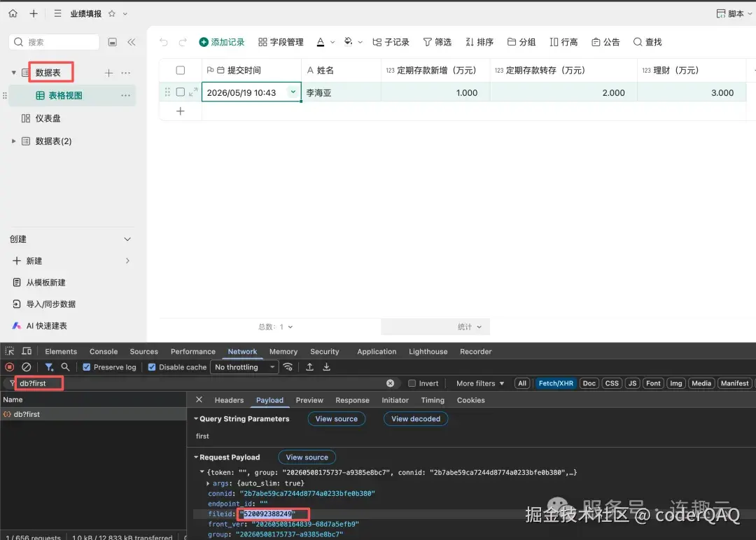This screenshot has width=756, height=540.
Task: Click 查找 to search records
Action: [647, 42]
